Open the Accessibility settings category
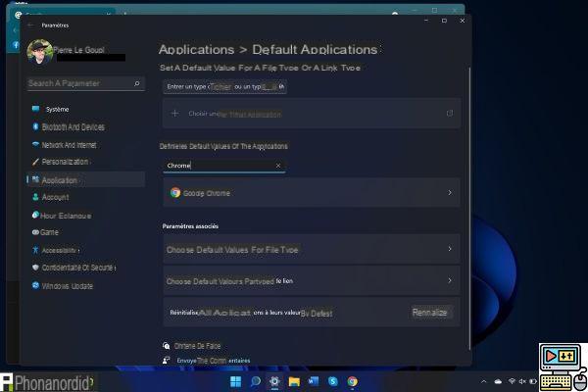The image size is (588, 392). (x=86, y=250)
